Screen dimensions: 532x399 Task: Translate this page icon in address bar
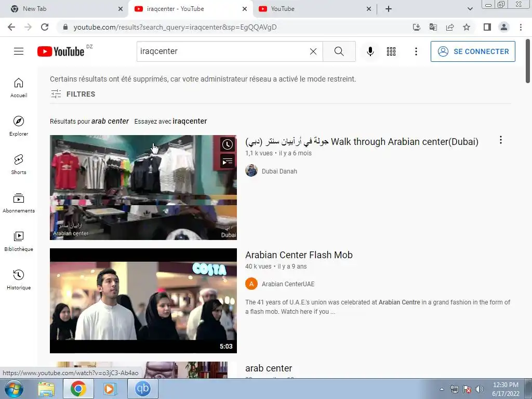433,27
